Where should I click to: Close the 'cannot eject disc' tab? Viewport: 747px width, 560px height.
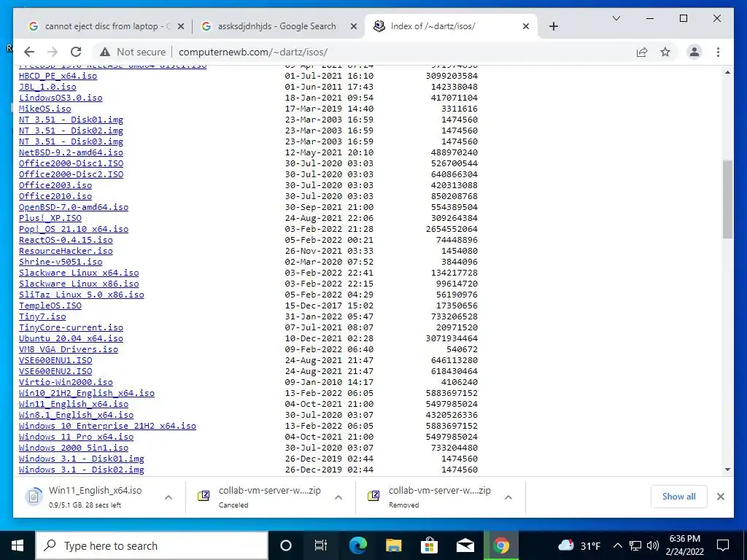pos(181,27)
